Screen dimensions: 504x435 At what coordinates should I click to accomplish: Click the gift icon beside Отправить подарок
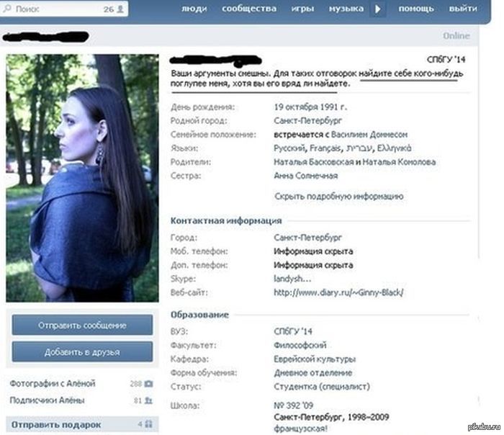click(x=148, y=424)
